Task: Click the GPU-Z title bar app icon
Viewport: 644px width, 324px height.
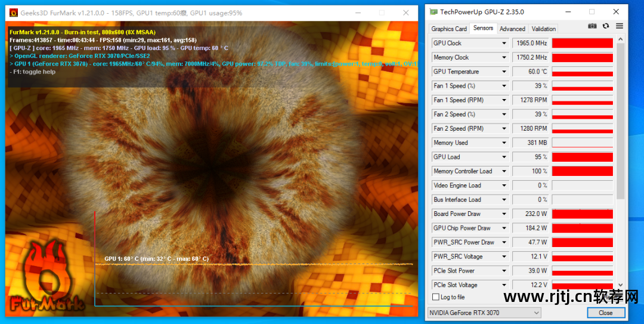Action: click(x=434, y=12)
